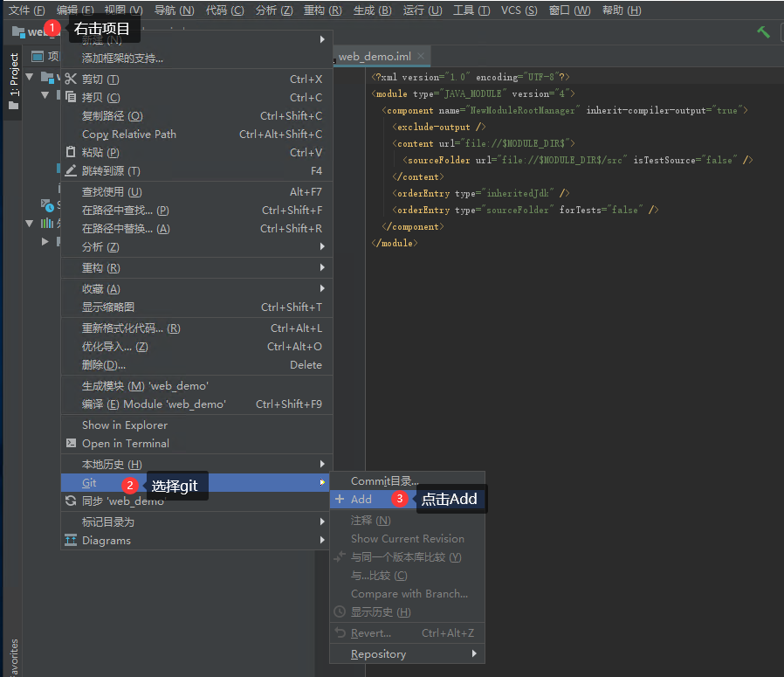Close the web_demo.iml editor tab
Image resolution: width=784 pixels, height=677 pixels.
click(421, 56)
